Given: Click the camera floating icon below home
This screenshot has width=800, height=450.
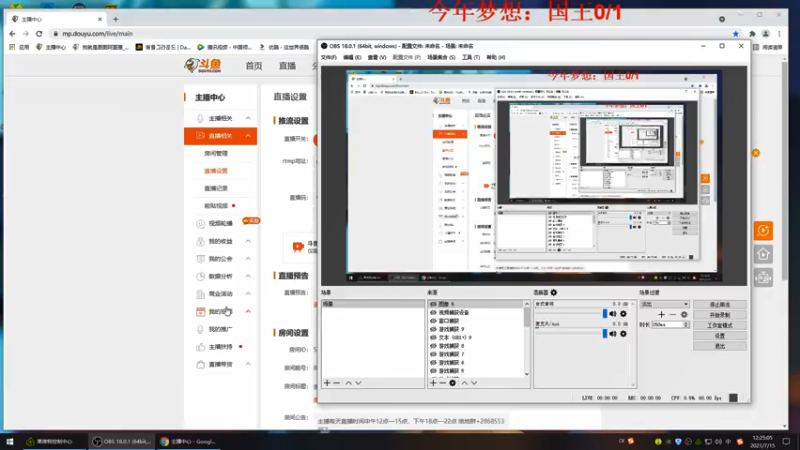Looking at the screenshot, I should [763, 278].
